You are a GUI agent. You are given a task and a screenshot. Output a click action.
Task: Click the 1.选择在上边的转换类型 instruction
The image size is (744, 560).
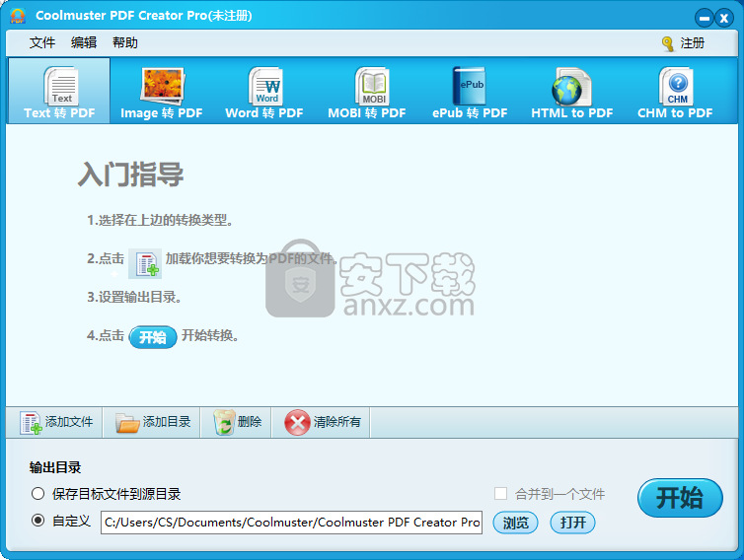160,220
